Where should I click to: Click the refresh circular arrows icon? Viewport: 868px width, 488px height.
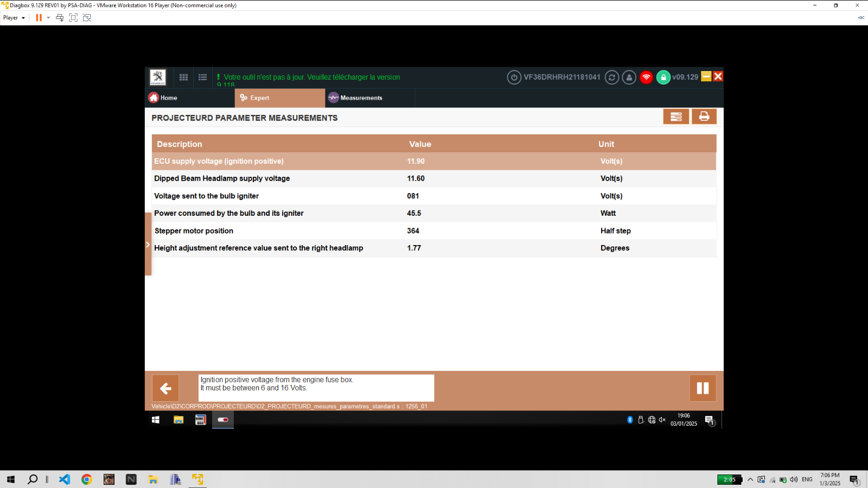click(x=612, y=77)
